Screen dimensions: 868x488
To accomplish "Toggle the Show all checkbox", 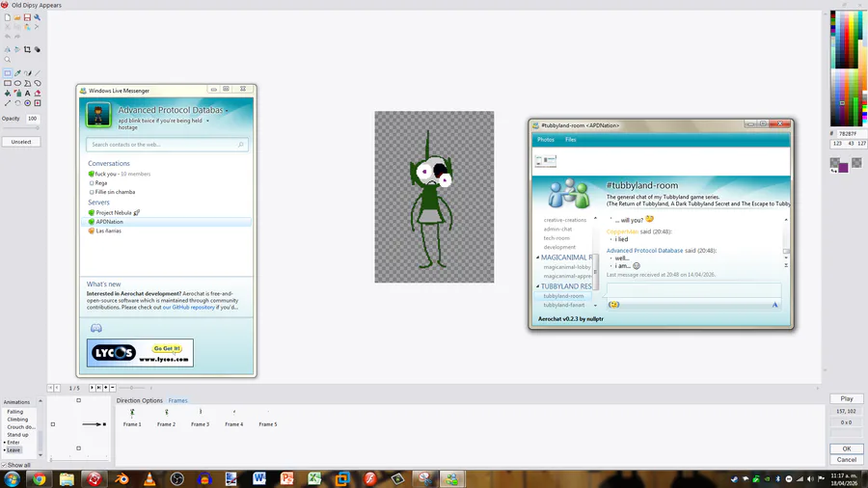I will click(x=4, y=465).
